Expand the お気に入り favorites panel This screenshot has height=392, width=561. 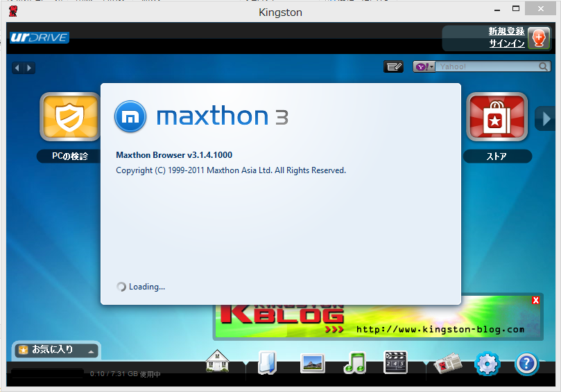point(56,350)
